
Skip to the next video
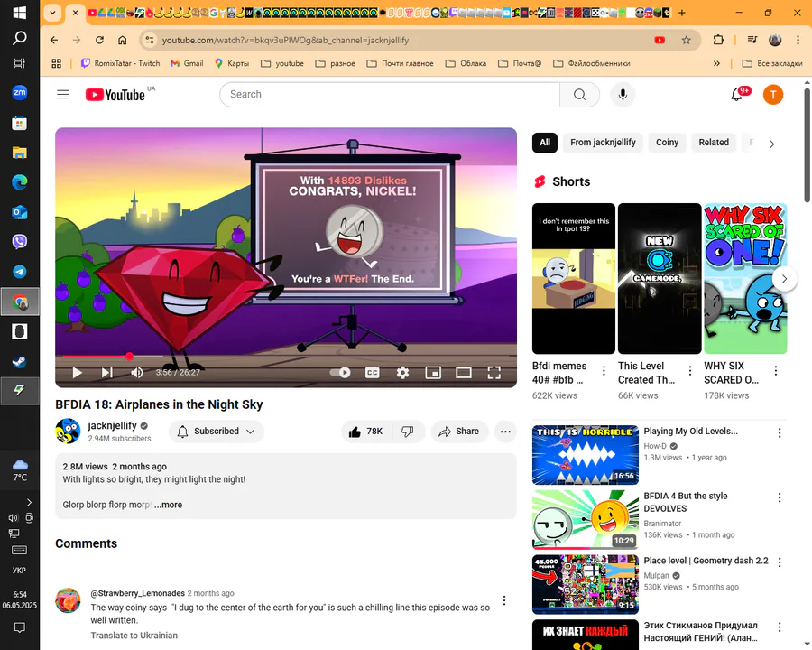106,373
